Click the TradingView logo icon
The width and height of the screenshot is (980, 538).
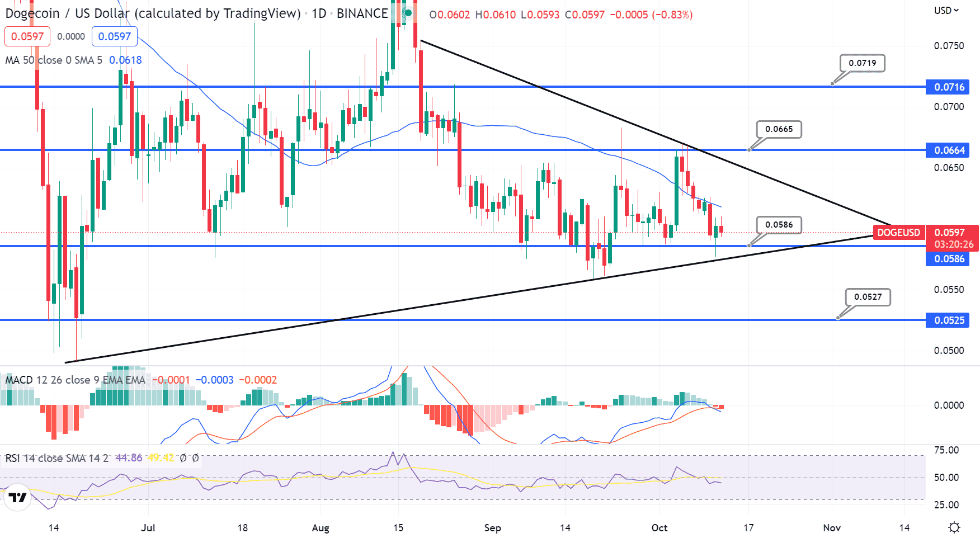coord(17,497)
